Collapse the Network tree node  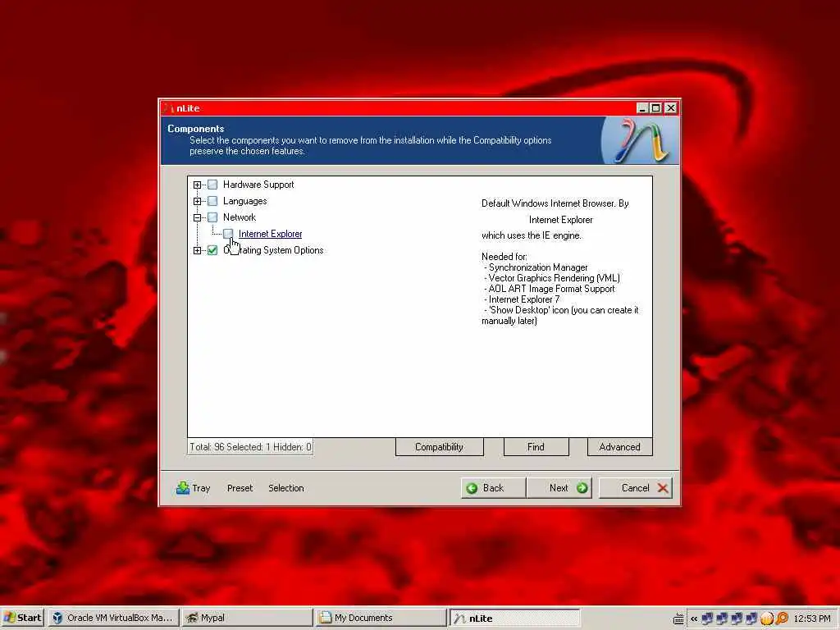(197, 217)
